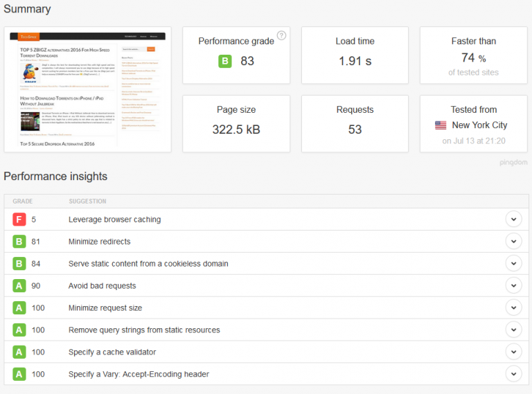The image size is (532, 394).
Task: Click the A grade badge for Avoid bad requests
Action: coord(19,286)
